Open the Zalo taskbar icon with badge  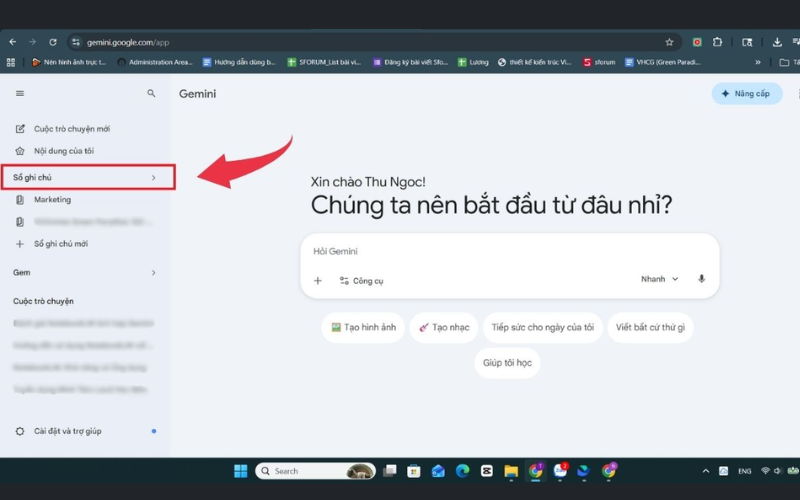560,470
